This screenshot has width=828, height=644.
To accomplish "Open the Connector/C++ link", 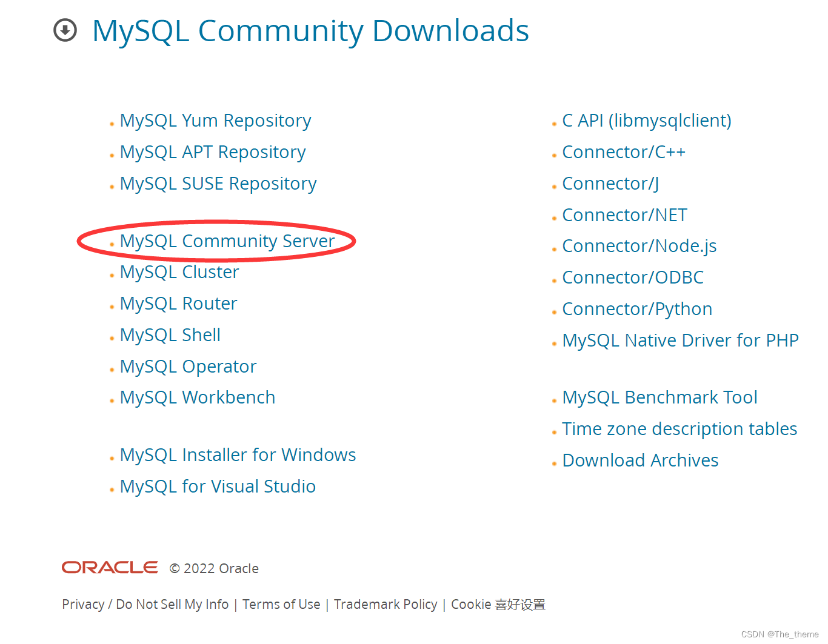I will (x=624, y=152).
